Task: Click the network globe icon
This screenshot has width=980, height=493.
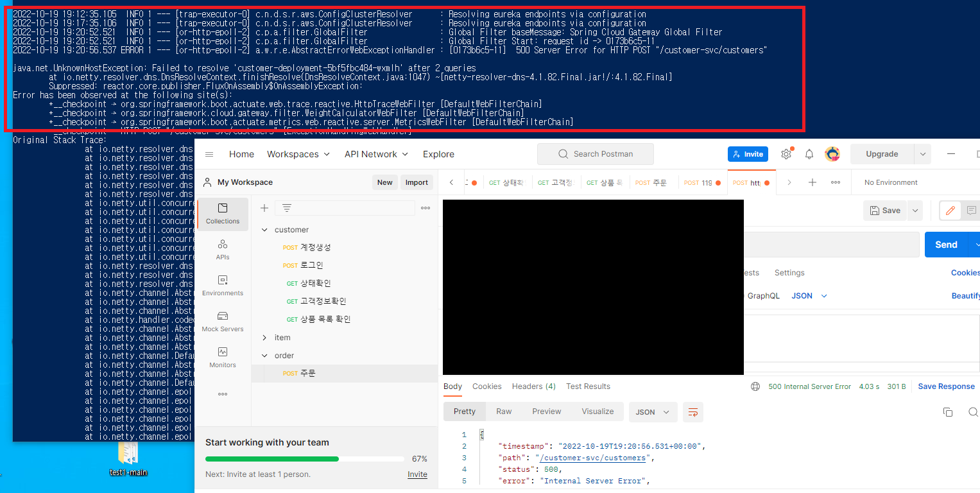Action: tap(755, 386)
